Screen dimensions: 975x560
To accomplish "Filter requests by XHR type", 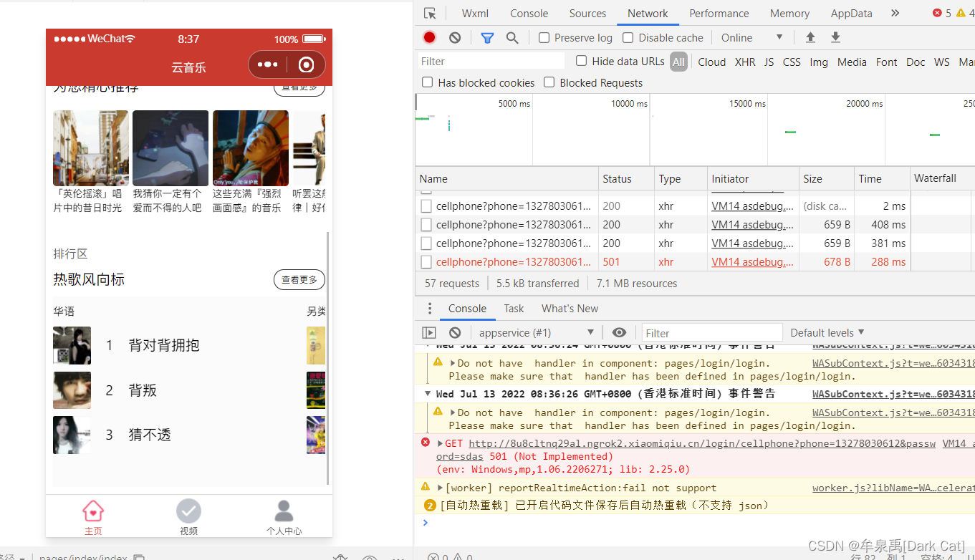I will click(745, 62).
